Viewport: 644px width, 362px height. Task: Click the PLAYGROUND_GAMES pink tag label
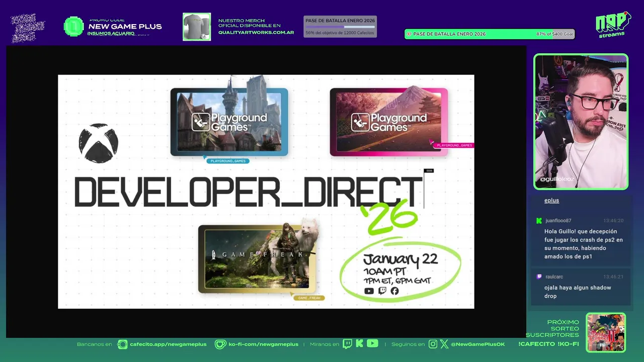(454, 145)
